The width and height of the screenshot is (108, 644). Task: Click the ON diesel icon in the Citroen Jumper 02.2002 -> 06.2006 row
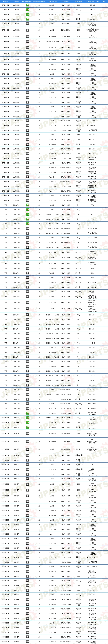click(28, 42)
